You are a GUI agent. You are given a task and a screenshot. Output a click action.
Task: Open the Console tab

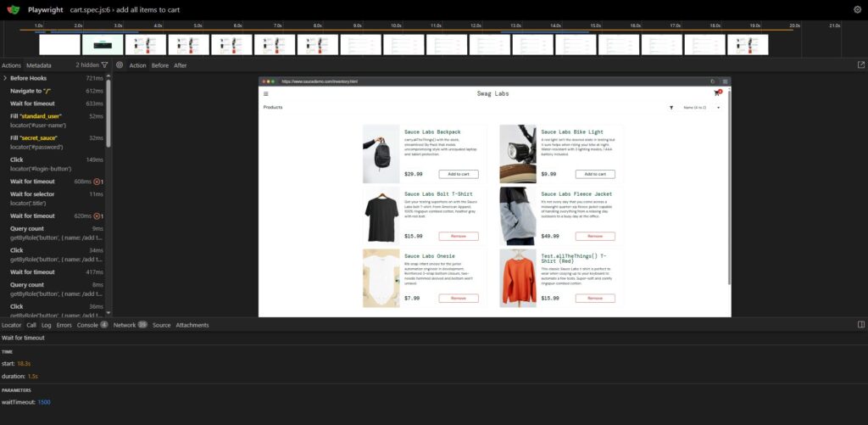(x=92, y=325)
